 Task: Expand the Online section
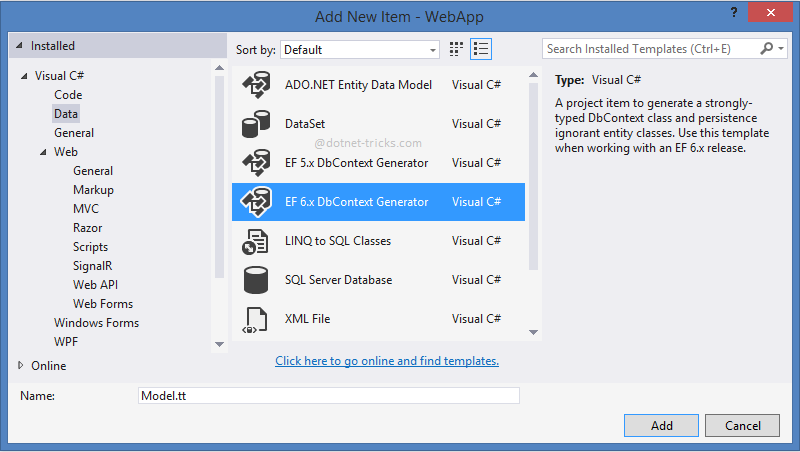coord(21,366)
